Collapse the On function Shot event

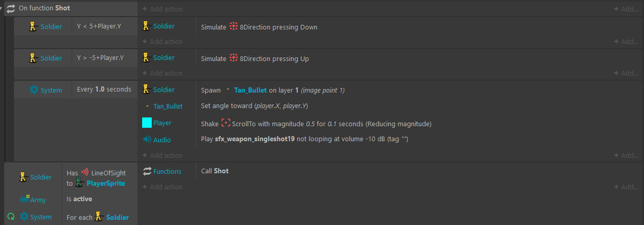coord(2,8)
